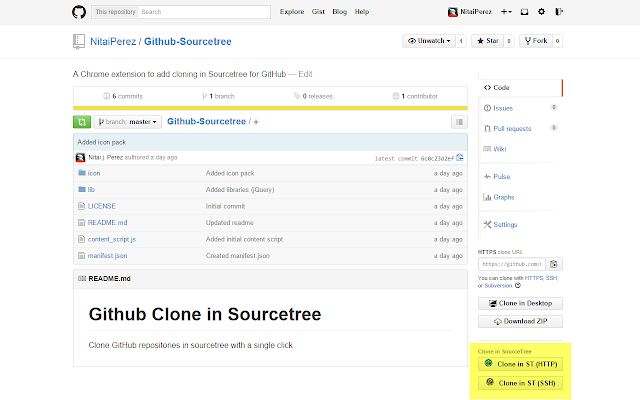The width and height of the screenshot is (640, 400).
Task: Fork this repository
Action: 536,41
